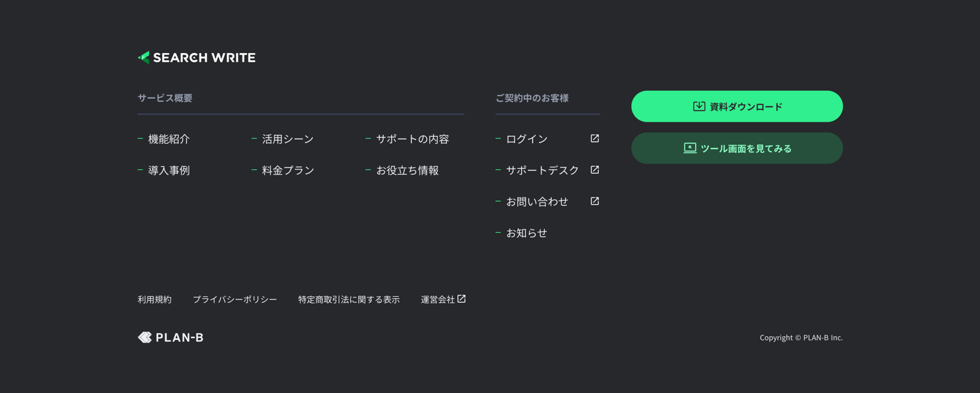The image size is (980, 393).
Task: Click the screen icon in ツール画面を見てみる button
Action: (690, 148)
